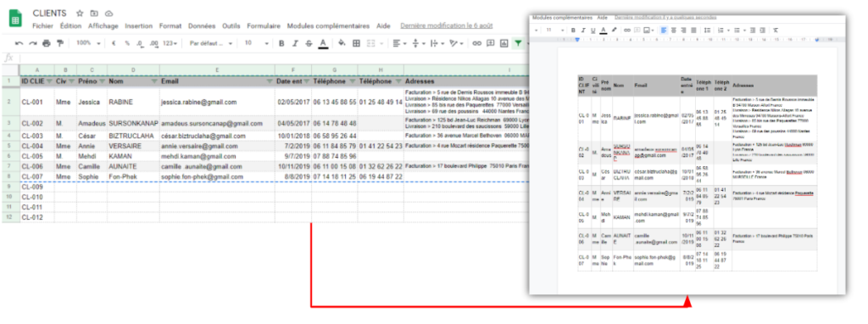The image size is (868, 324).
Task: Click the Undo arrow in Sheets toolbar
Action: pos(19,43)
